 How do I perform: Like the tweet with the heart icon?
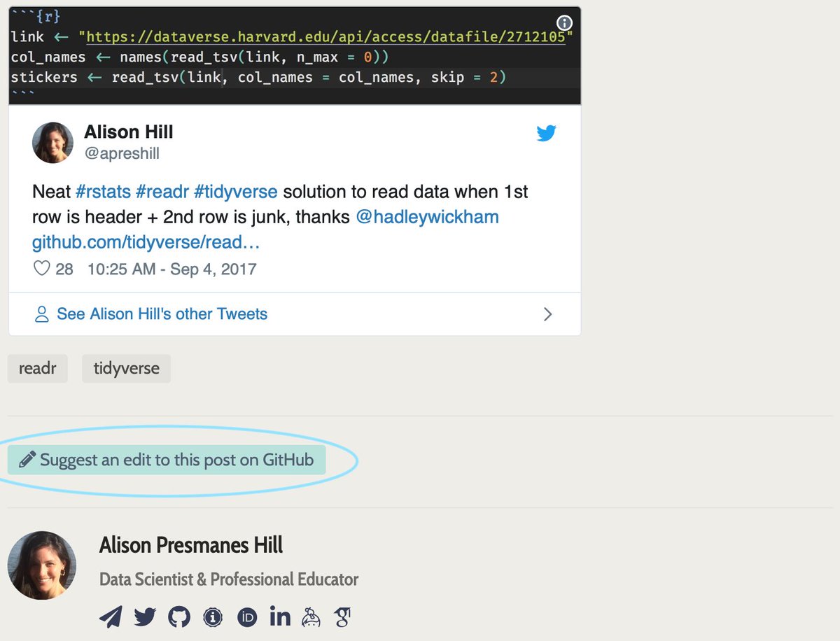coord(42,268)
